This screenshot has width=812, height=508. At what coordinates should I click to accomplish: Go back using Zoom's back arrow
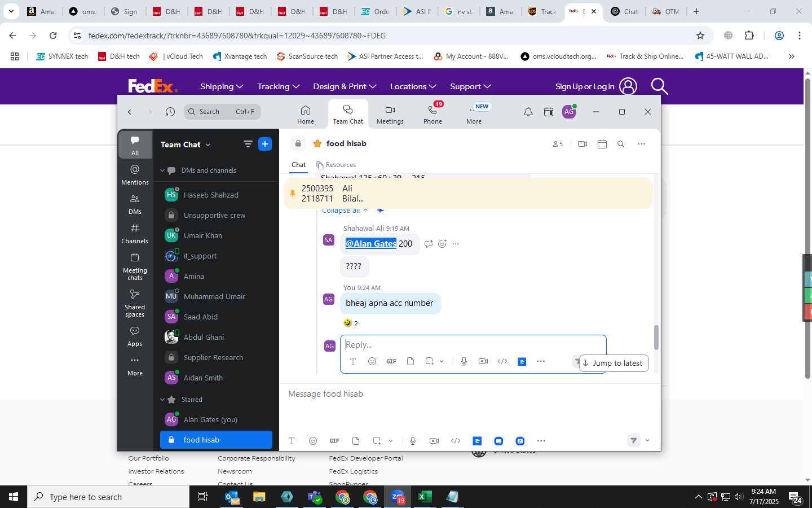(x=130, y=112)
